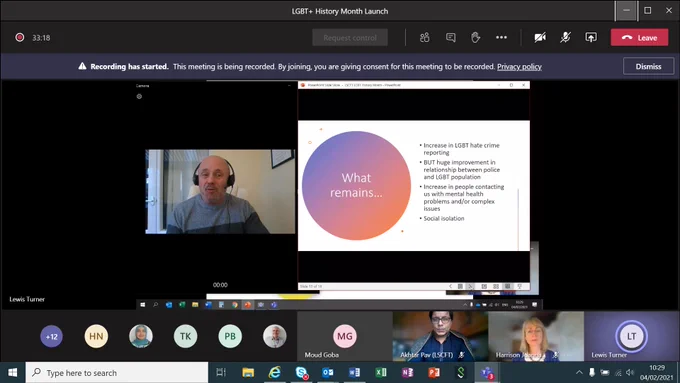The image size is (680, 383).
Task: Toggle the camera on or off
Action: (540, 38)
